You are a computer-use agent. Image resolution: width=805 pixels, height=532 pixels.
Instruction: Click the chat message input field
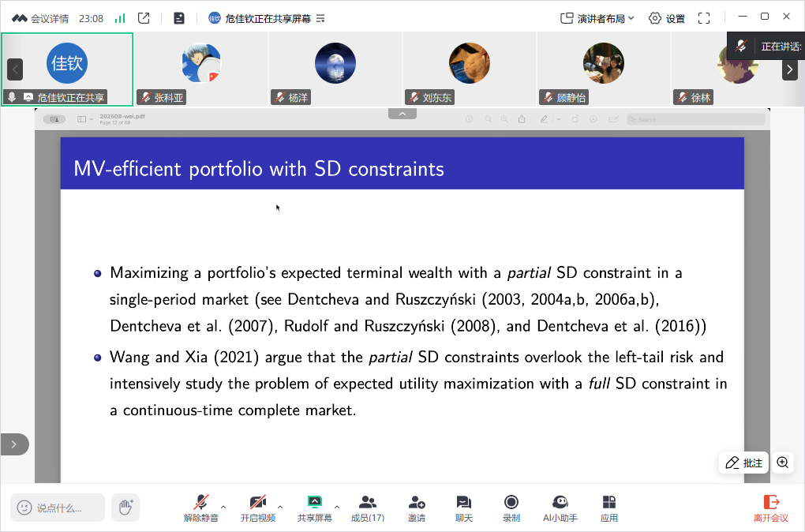[59, 508]
